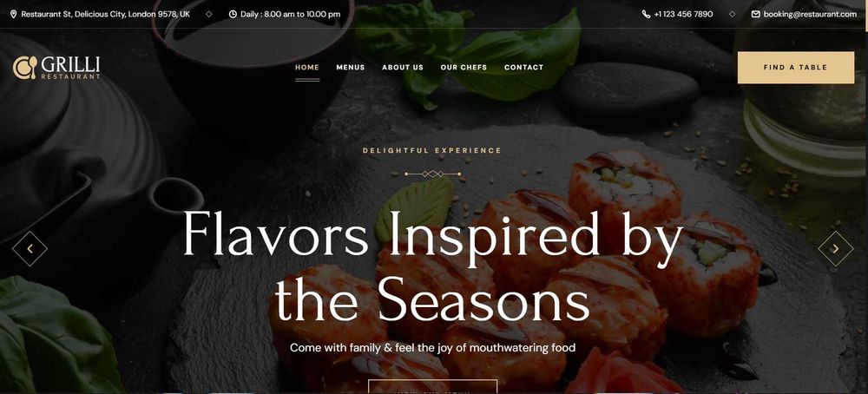This screenshot has height=394, width=868.
Task: Click the Flavors Inspired by the Seasons heading
Action: 433,267
